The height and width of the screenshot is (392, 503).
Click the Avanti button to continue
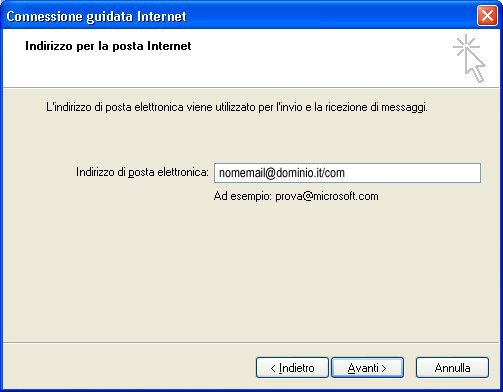pos(367,368)
